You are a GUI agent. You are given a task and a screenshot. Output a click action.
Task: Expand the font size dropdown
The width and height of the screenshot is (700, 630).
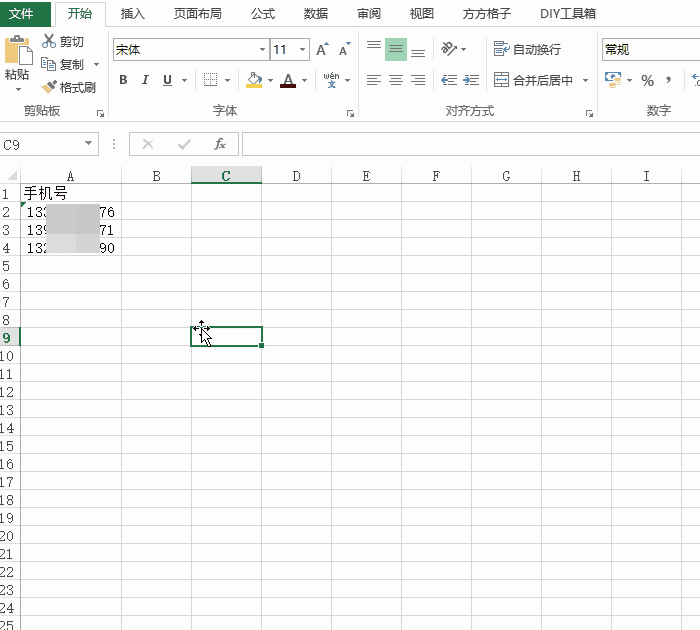click(x=303, y=49)
